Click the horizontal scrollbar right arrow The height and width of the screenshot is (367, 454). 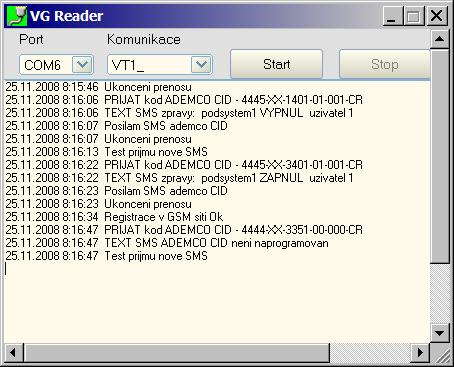click(420, 352)
